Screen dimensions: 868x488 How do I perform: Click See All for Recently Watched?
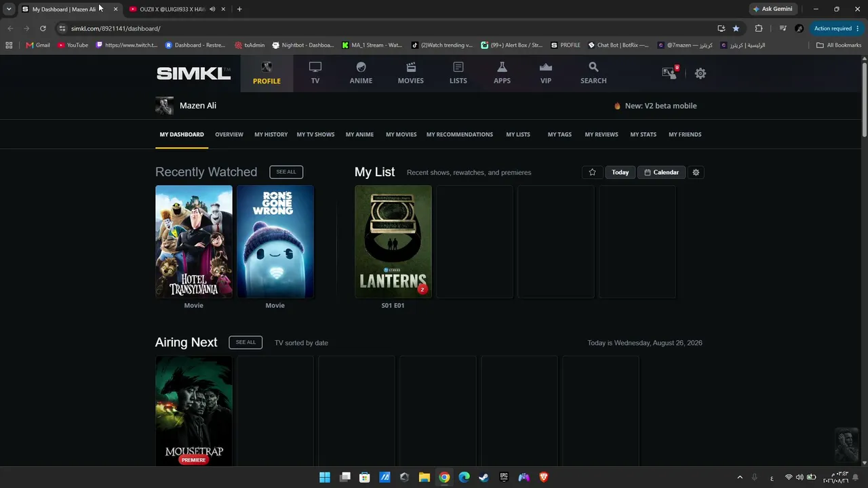[286, 172]
